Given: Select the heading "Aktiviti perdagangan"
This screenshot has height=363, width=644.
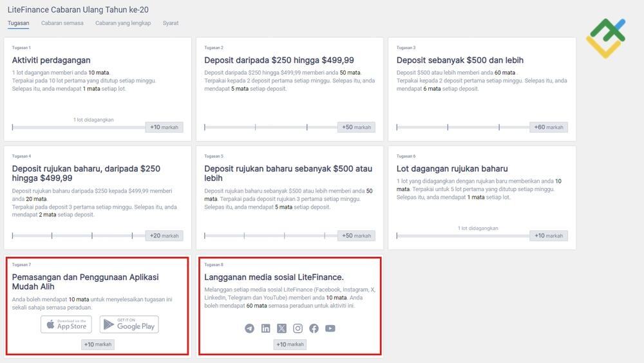Looking at the screenshot, I should tap(52, 60).
